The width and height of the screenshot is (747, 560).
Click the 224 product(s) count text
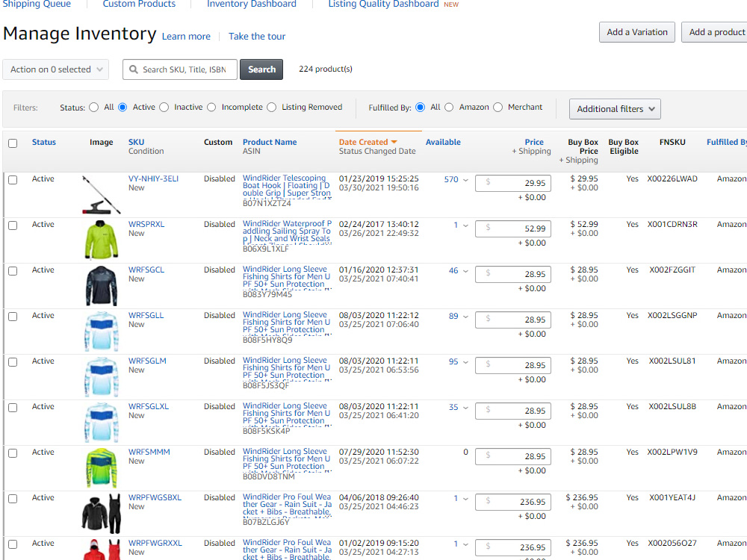326,69
